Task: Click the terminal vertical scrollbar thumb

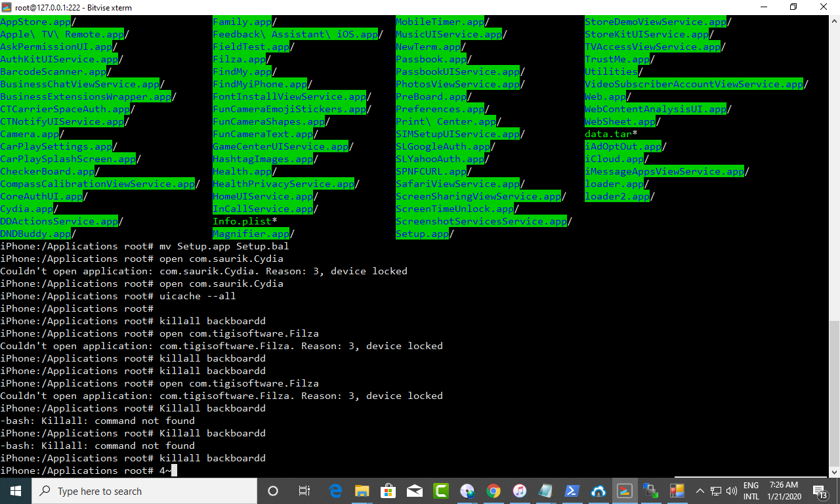Action: [835, 392]
